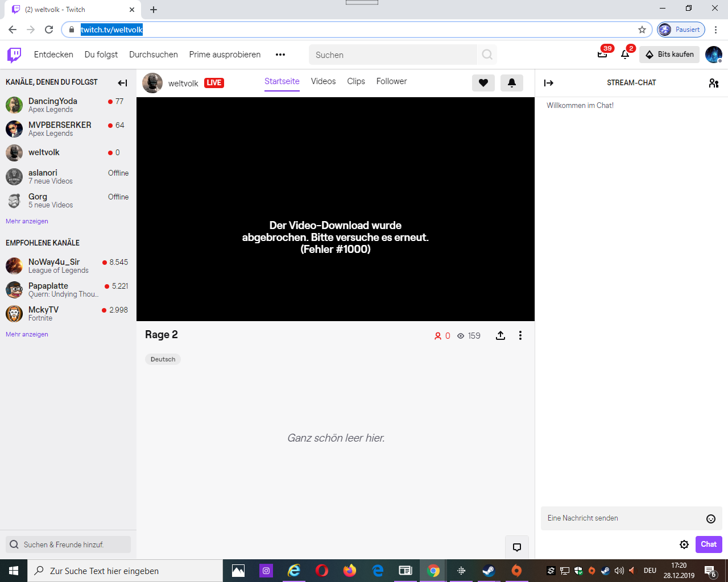Open a new browser tab
728x582 pixels.
click(154, 10)
